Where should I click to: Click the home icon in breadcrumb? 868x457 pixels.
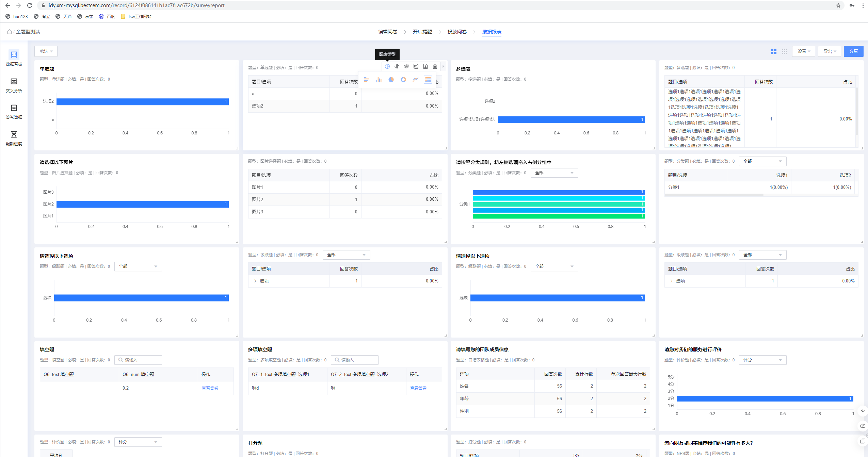click(x=10, y=32)
